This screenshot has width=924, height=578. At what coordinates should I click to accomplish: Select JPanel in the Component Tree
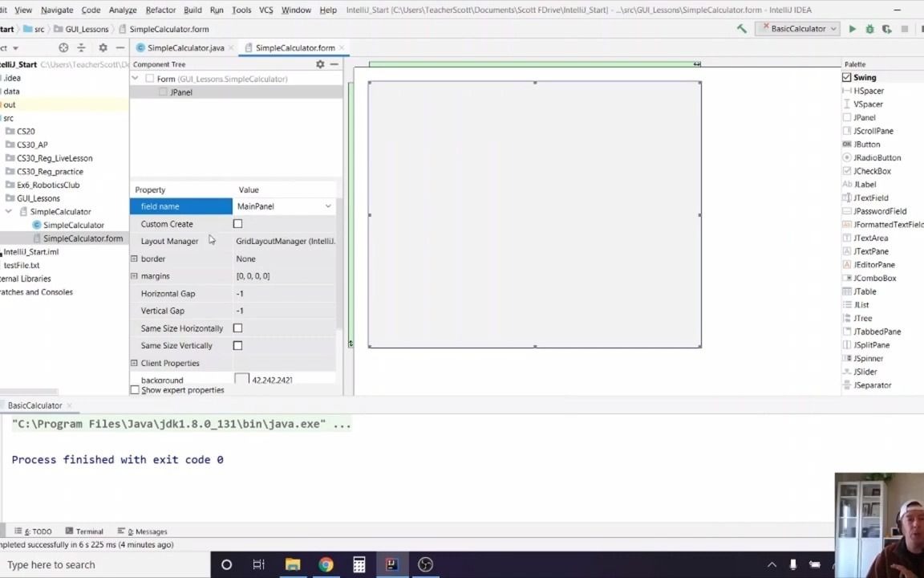tap(181, 92)
